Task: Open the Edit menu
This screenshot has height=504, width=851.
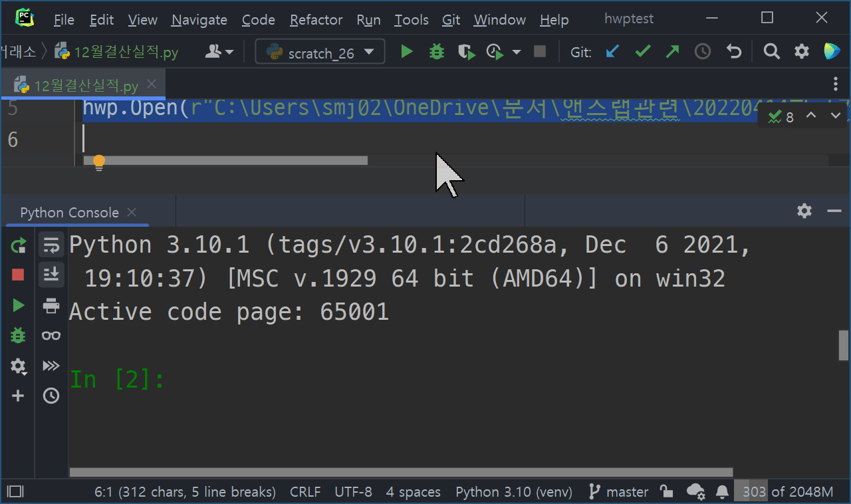Action: [x=102, y=20]
